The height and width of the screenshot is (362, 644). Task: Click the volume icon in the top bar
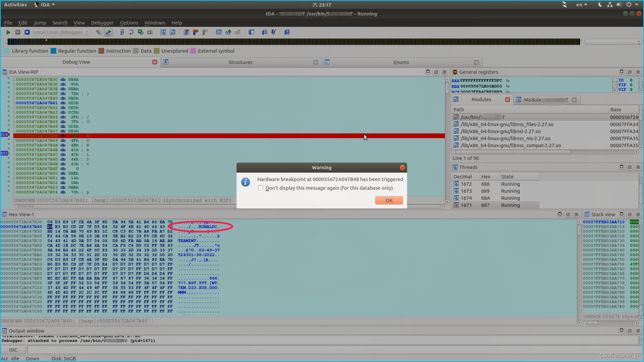click(619, 5)
